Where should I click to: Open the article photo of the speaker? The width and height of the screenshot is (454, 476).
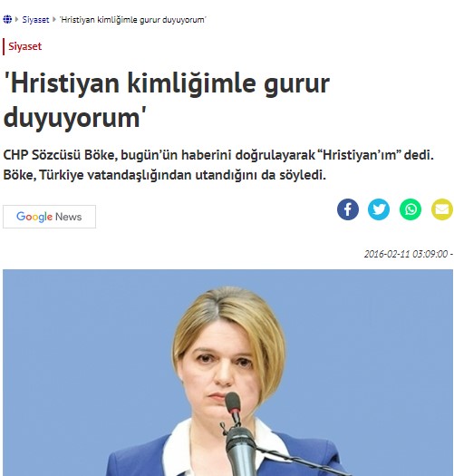click(x=227, y=373)
